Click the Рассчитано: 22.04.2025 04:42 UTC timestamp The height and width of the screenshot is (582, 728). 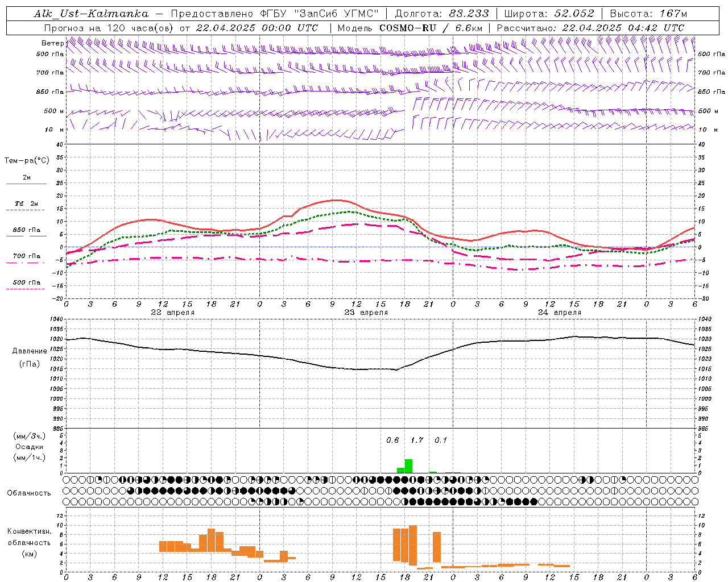(590, 28)
